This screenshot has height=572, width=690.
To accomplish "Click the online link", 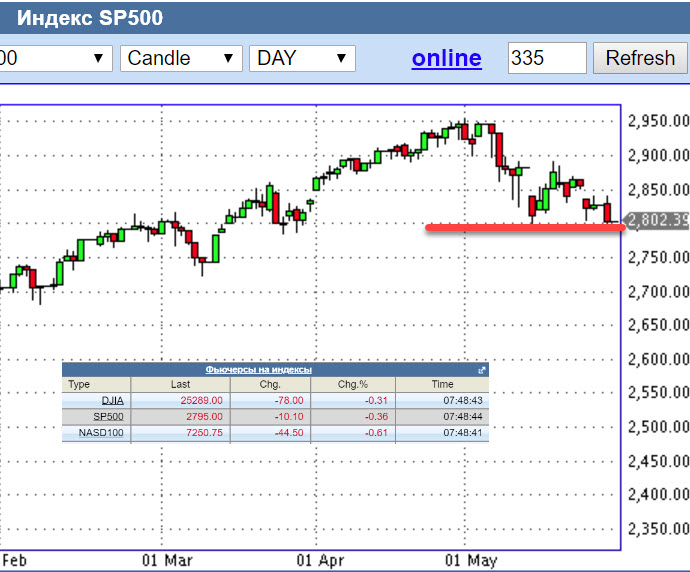I will (446, 58).
